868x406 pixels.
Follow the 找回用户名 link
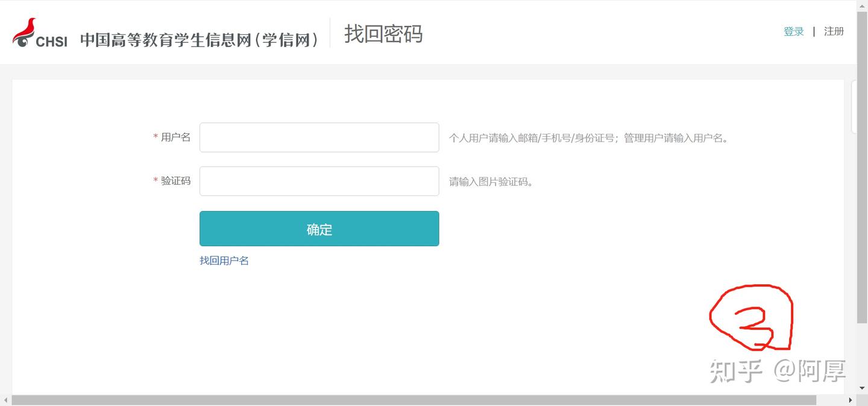pos(224,261)
